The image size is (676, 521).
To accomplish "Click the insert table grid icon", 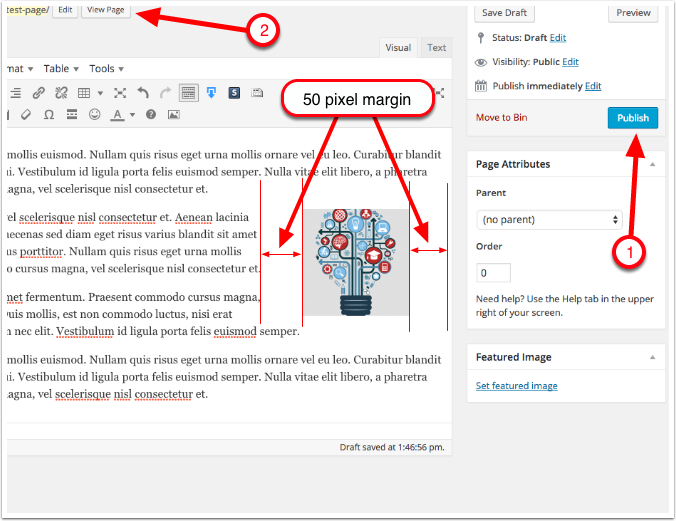I will coord(84,93).
